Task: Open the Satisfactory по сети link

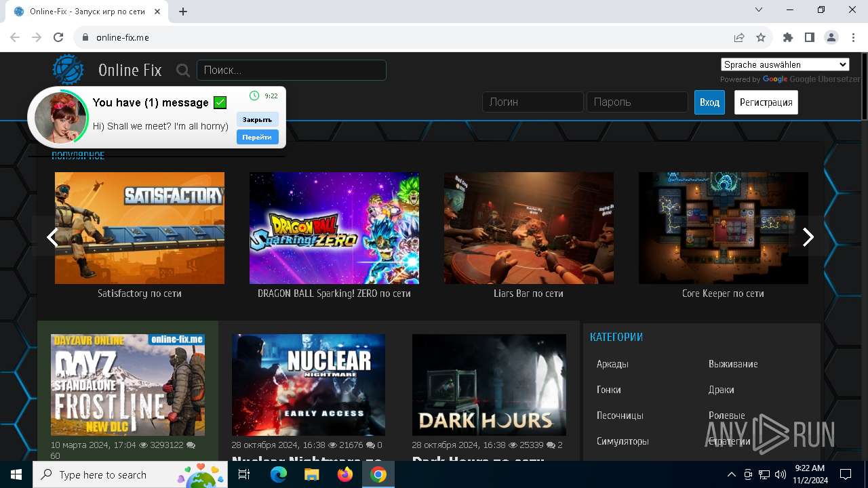Action: [x=140, y=293]
